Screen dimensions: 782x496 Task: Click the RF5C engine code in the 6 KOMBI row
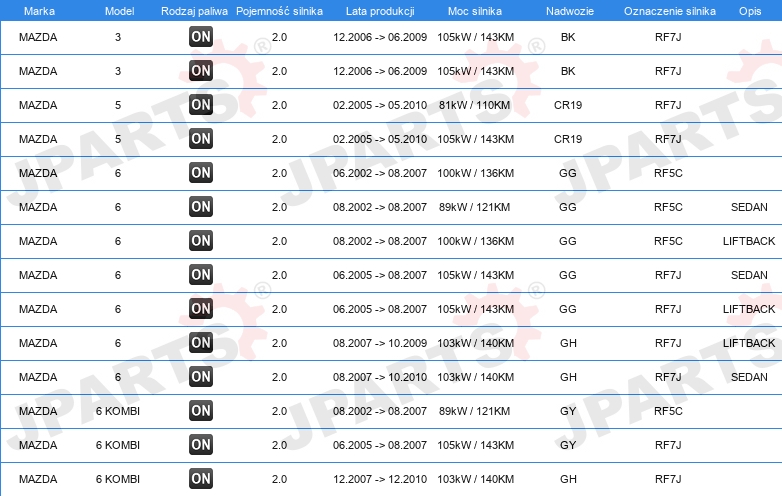coord(668,411)
